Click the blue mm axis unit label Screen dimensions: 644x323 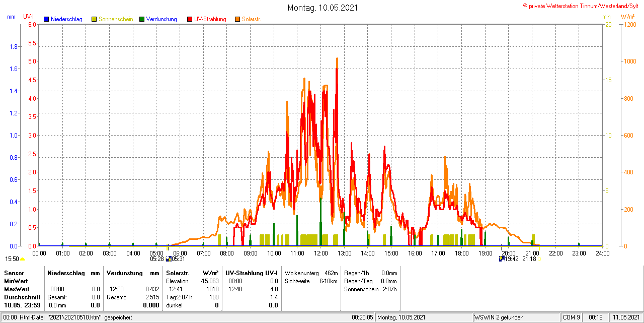click(x=11, y=17)
